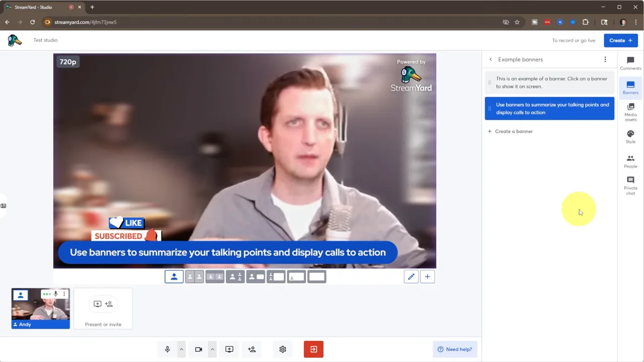Open the Private chat panel
The width and height of the screenshot is (644, 362).
point(630,185)
